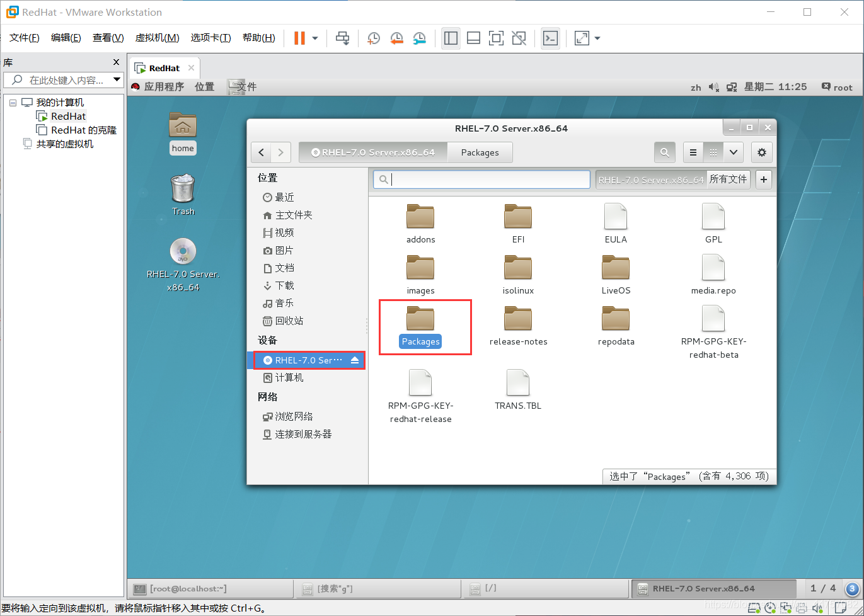The image size is (864, 616).
Task: Add search criteria with plus button
Action: pyautogui.click(x=764, y=180)
